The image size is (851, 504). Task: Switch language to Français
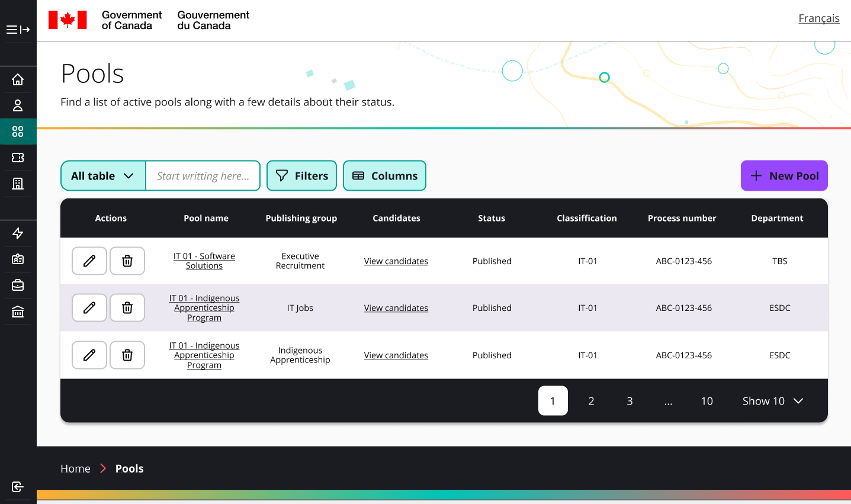[x=819, y=18]
